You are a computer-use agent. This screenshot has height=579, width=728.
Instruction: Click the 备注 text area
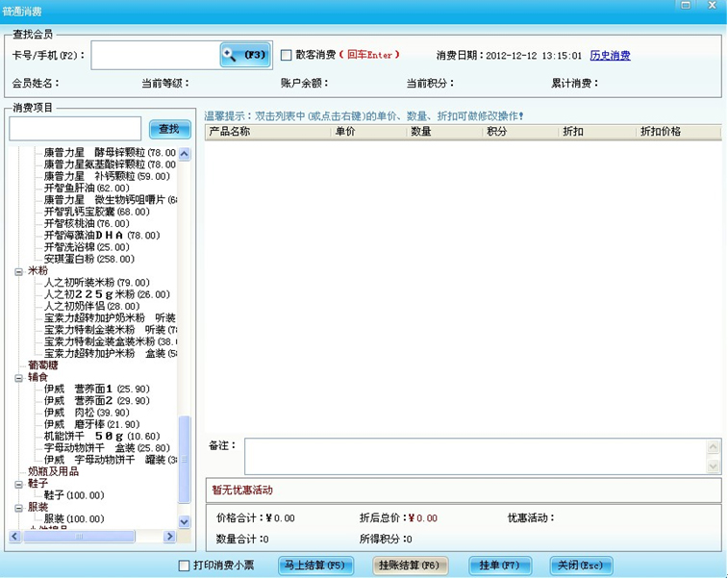point(475,457)
